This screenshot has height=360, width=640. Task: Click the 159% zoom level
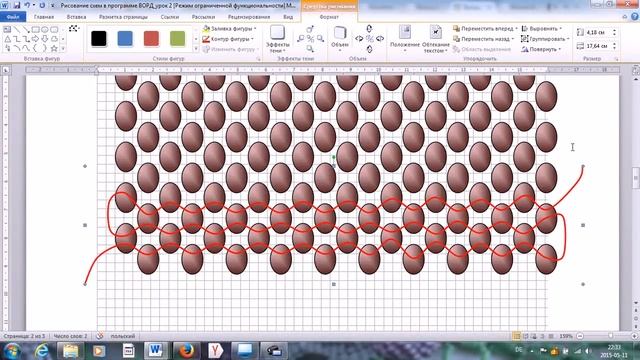pyautogui.click(x=566, y=336)
